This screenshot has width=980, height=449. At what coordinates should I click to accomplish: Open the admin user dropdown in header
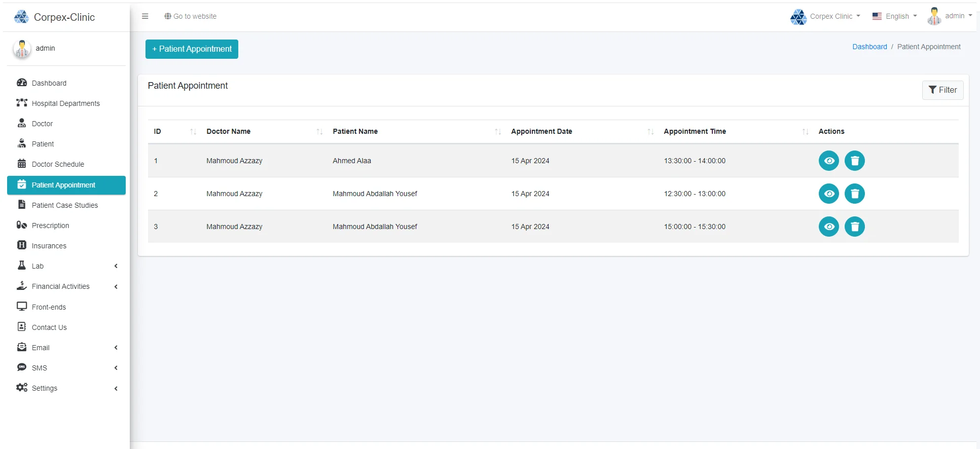point(950,16)
